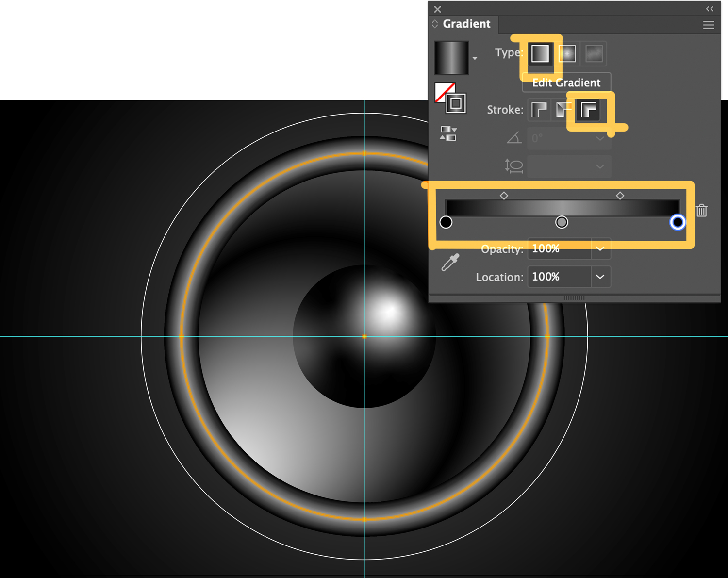This screenshot has width=728, height=578.
Task: Select the Freeform gradient type icon
Action: (x=593, y=53)
